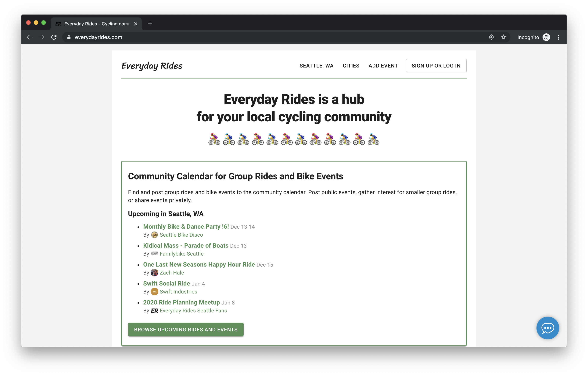Click the Seattle Bike Disco organizer avatar
The width and height of the screenshot is (588, 375).
(x=155, y=235)
